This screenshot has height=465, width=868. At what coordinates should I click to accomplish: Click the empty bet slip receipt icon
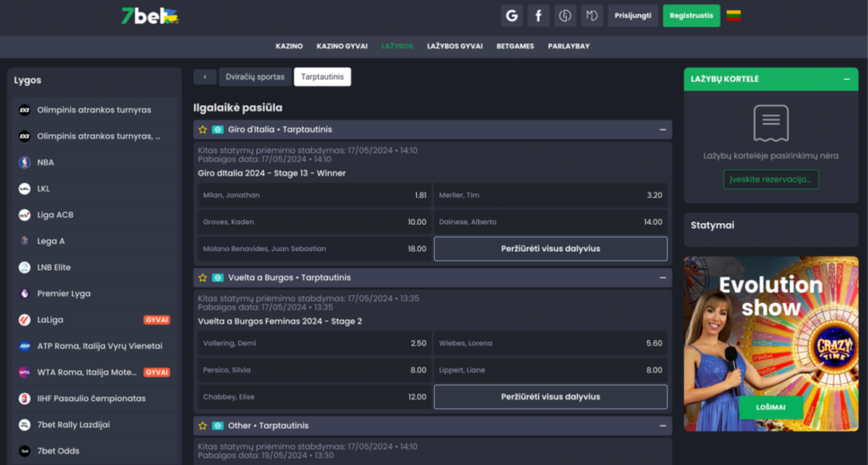pyautogui.click(x=771, y=123)
